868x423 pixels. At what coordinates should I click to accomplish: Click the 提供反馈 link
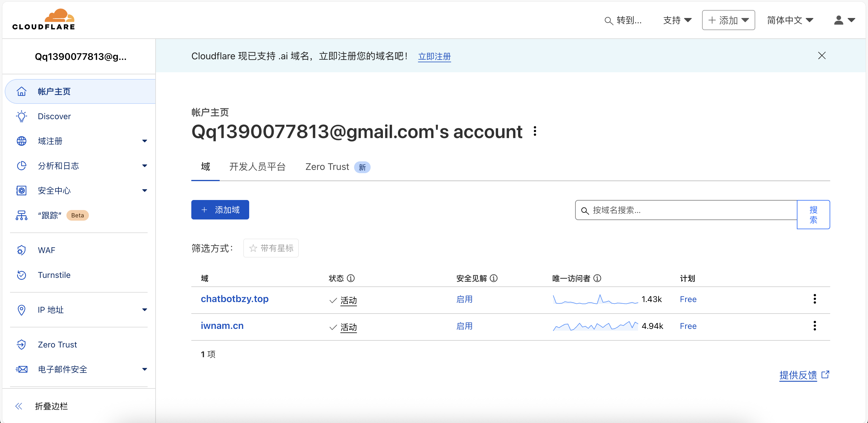[798, 375]
